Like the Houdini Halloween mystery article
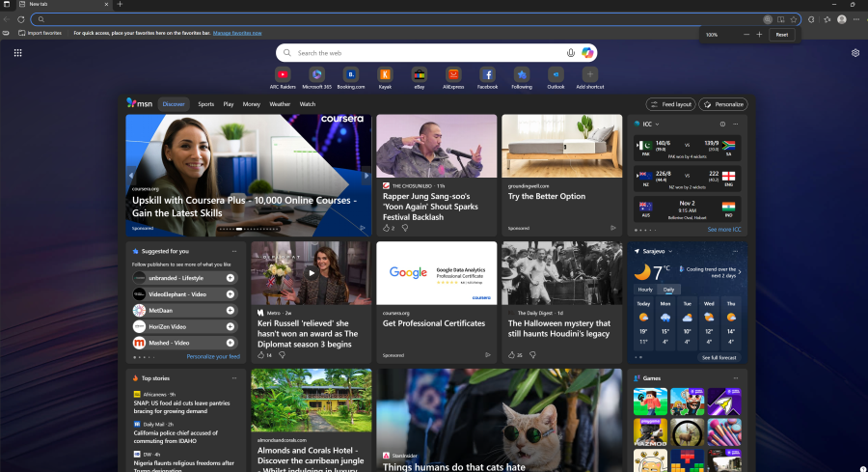 tap(511, 355)
